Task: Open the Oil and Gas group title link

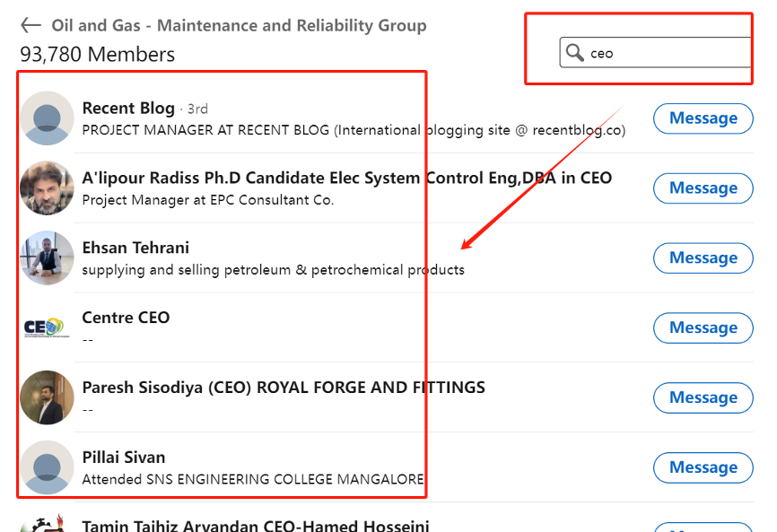Action: click(x=239, y=25)
